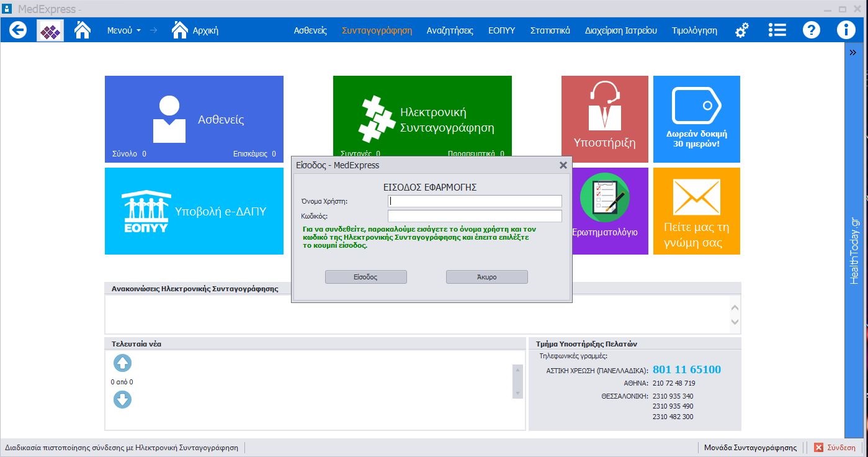Click the Επισκέψεις 0 count on Ασθενείς tile
Image resolution: width=868 pixels, height=457 pixels.
tap(254, 153)
